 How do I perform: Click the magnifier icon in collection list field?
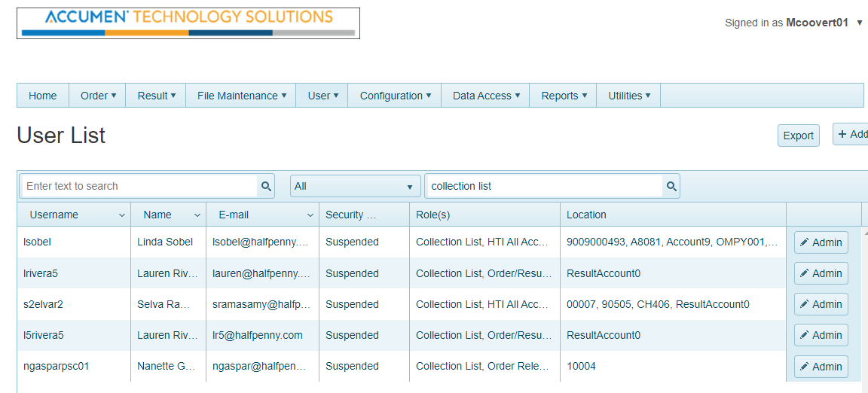[671, 186]
